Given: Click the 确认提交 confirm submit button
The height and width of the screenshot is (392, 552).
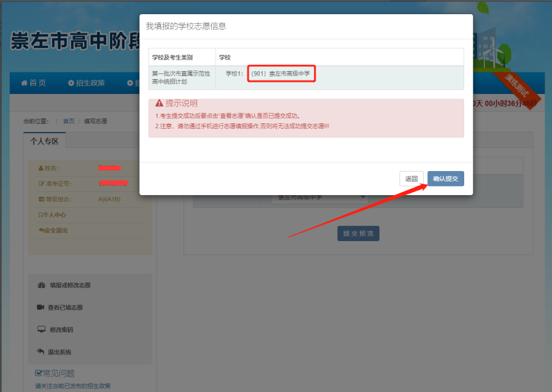Looking at the screenshot, I should point(445,179).
